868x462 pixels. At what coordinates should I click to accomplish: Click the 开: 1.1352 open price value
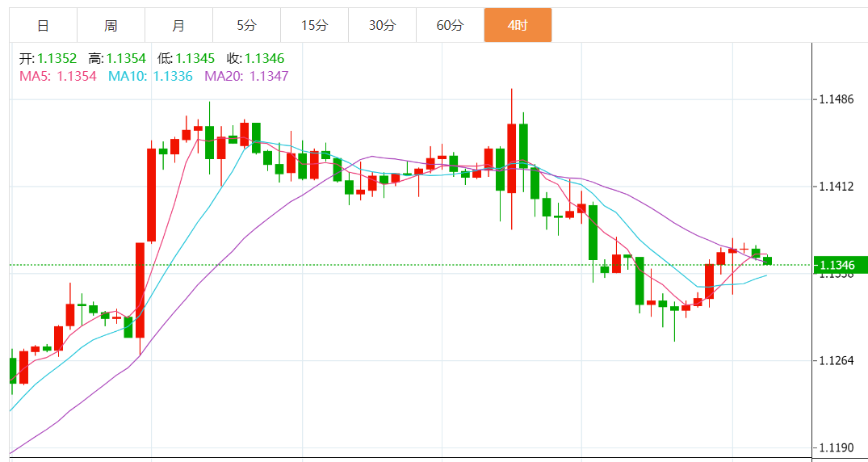(48, 58)
